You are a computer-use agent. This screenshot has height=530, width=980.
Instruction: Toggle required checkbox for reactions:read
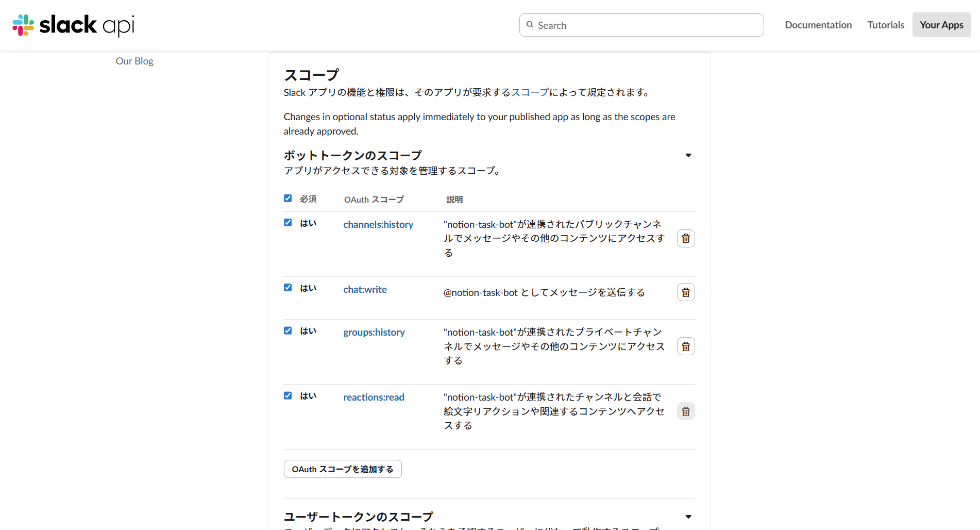288,395
